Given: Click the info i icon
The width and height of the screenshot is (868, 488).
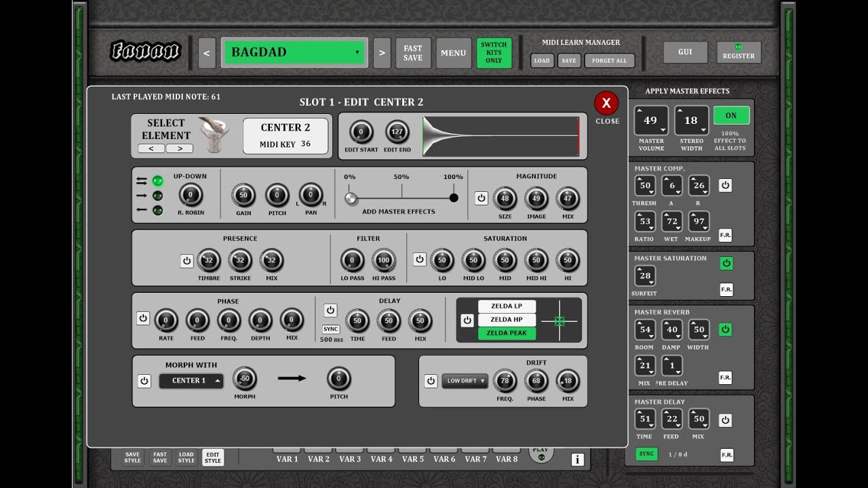Looking at the screenshot, I should click(577, 460).
